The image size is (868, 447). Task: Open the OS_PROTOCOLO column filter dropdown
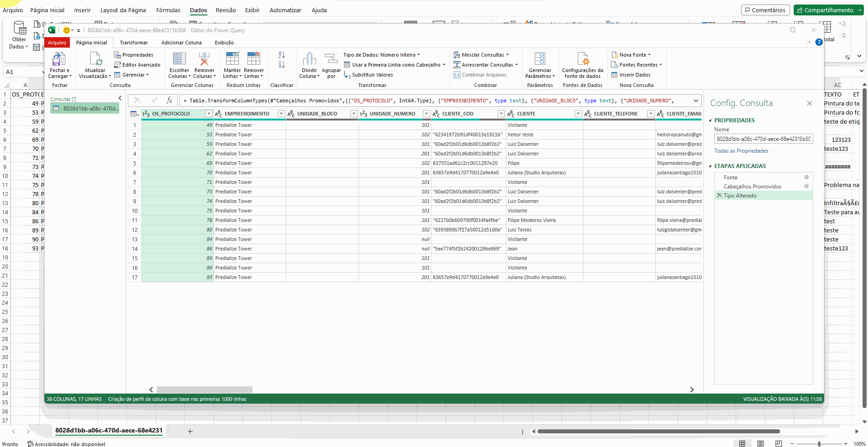point(209,114)
